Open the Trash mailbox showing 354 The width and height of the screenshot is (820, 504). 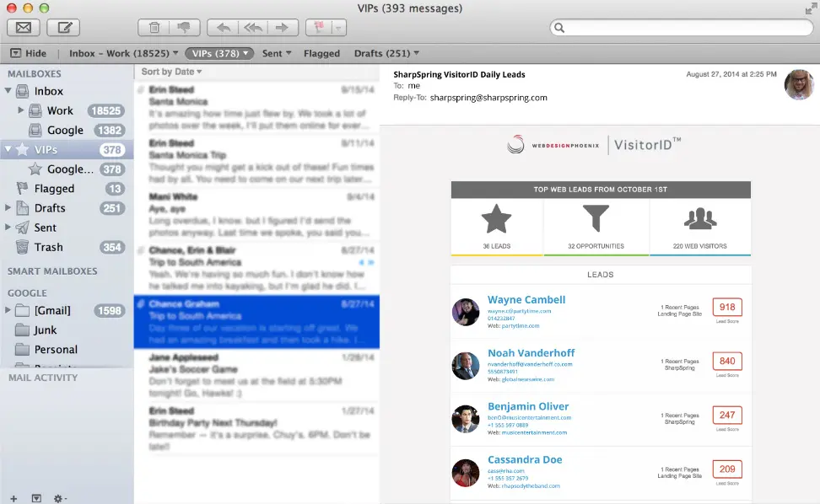pos(67,247)
